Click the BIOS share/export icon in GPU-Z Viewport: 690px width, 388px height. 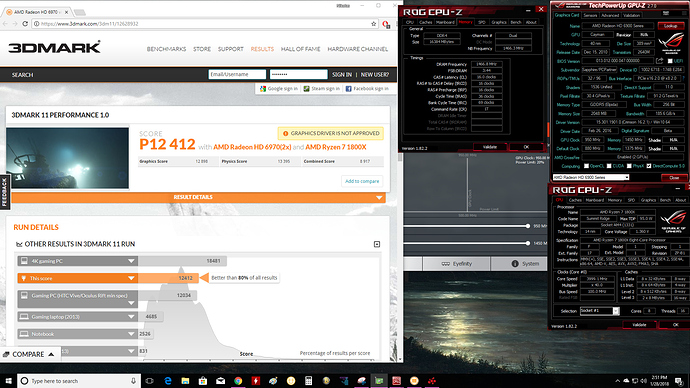(x=659, y=61)
